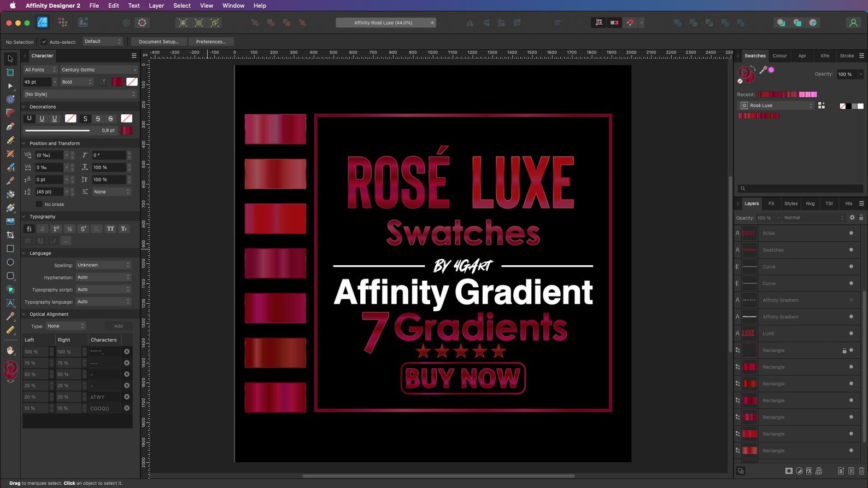Image resolution: width=868 pixels, height=488 pixels.
Task: Switch to the Styles tab
Action: 791,204
